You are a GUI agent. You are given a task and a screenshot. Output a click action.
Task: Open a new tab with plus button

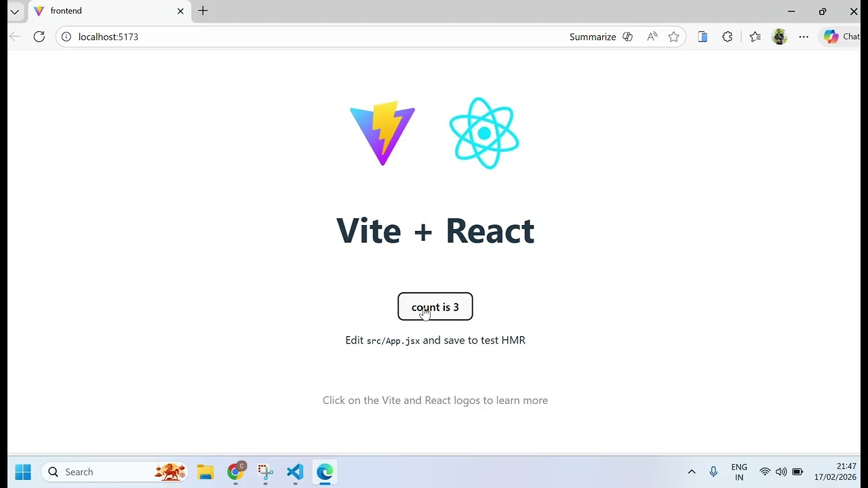[203, 11]
